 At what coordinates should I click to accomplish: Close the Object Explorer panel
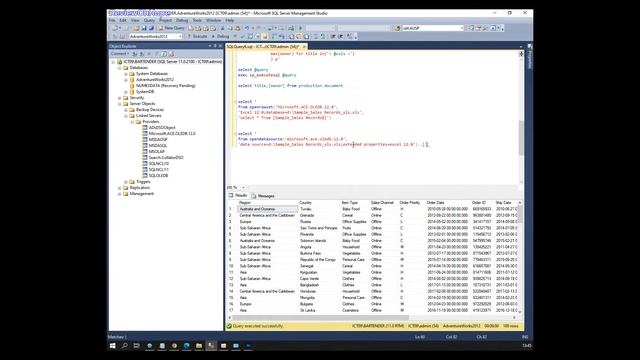[220, 46]
